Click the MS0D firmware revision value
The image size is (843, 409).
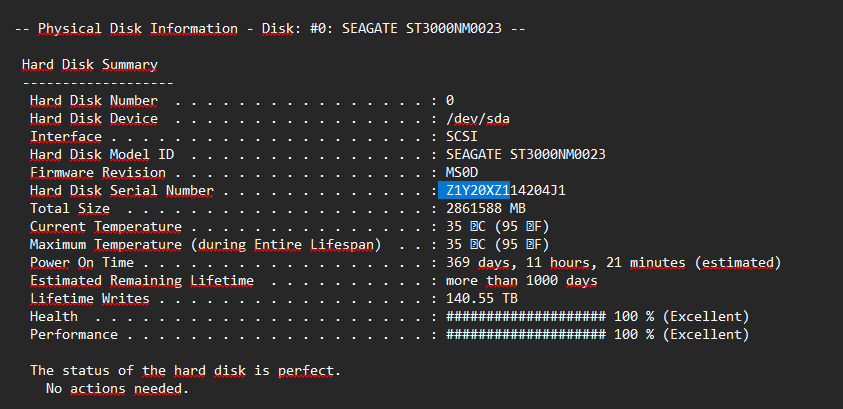[x=462, y=172]
